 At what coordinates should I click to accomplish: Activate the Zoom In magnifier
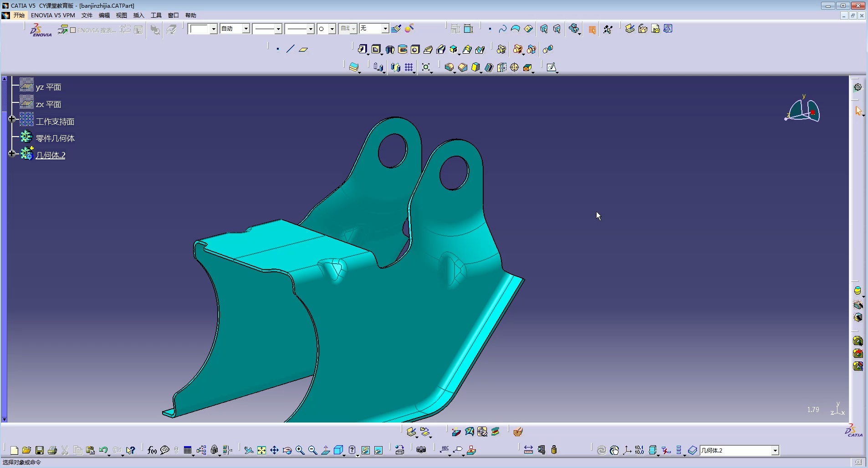tap(300, 450)
